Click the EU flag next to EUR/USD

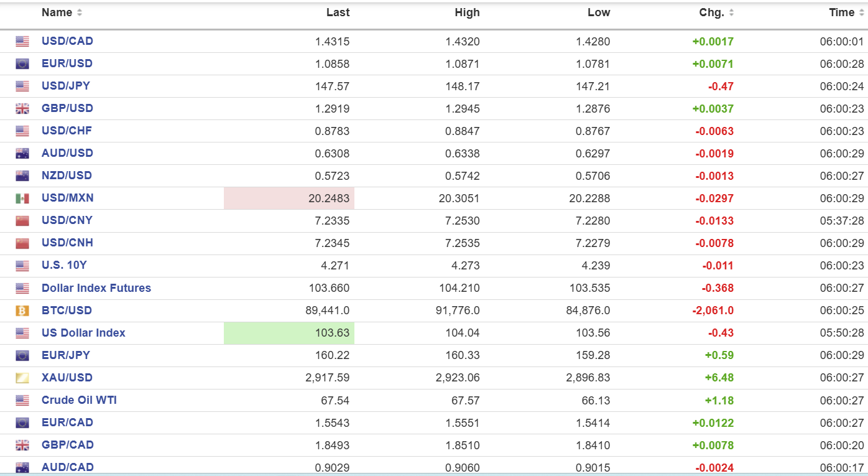click(22, 64)
